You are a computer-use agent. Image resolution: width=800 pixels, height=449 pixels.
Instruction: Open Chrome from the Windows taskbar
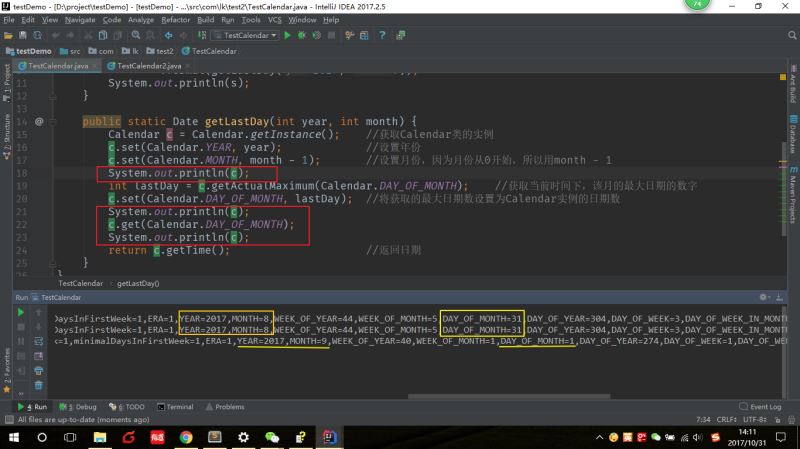[x=186, y=437]
